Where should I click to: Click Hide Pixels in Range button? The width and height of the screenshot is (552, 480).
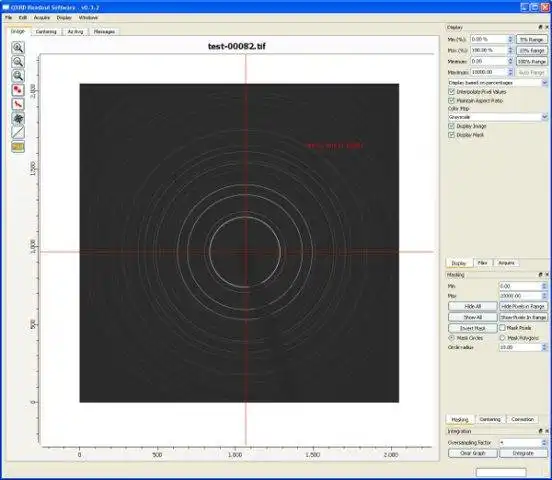tap(523, 306)
